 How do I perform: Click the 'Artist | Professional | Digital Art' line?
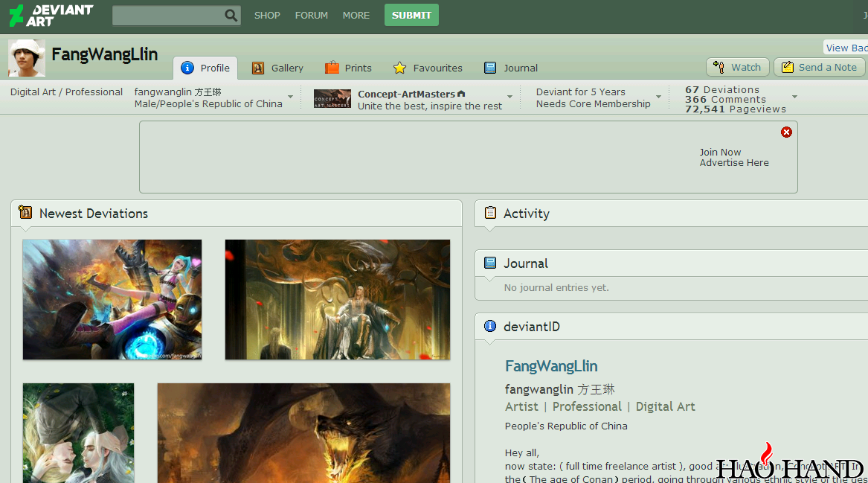(599, 406)
